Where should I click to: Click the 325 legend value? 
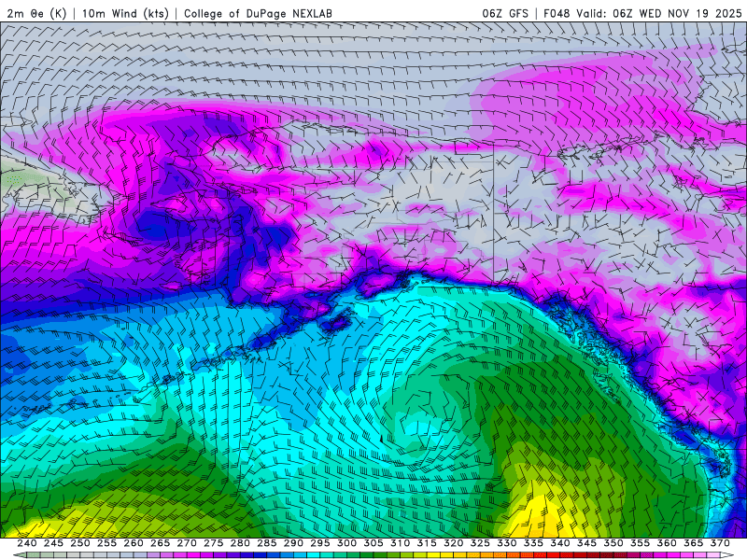[x=480, y=543]
